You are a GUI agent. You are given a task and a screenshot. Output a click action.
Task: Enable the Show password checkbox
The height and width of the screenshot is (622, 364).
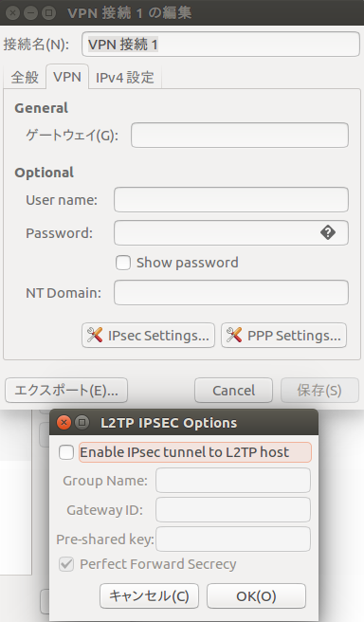pos(123,263)
